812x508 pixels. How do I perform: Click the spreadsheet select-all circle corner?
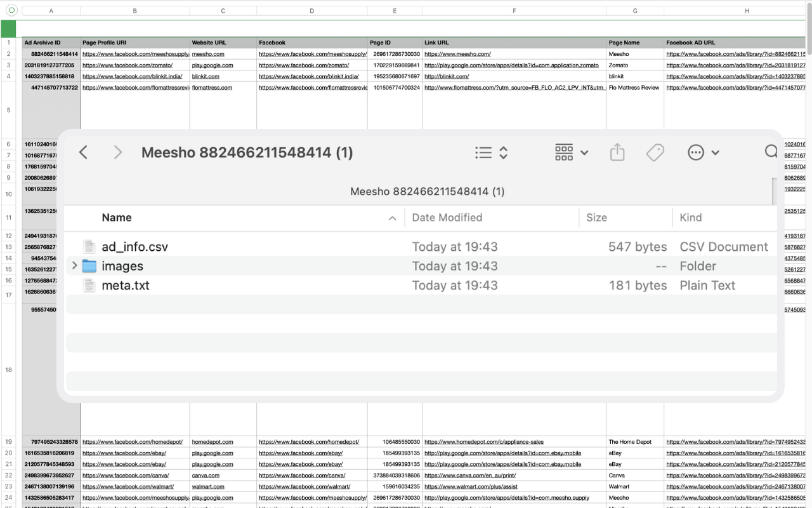(x=11, y=10)
